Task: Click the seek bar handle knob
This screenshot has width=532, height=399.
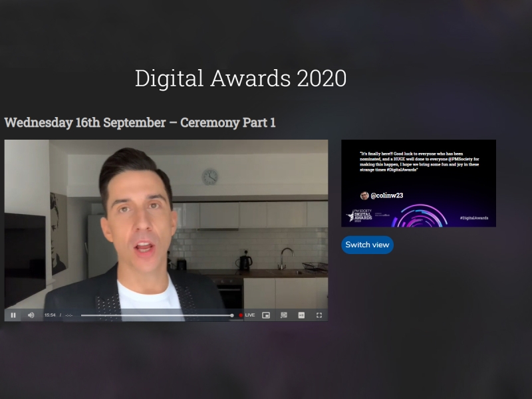Action: point(232,315)
